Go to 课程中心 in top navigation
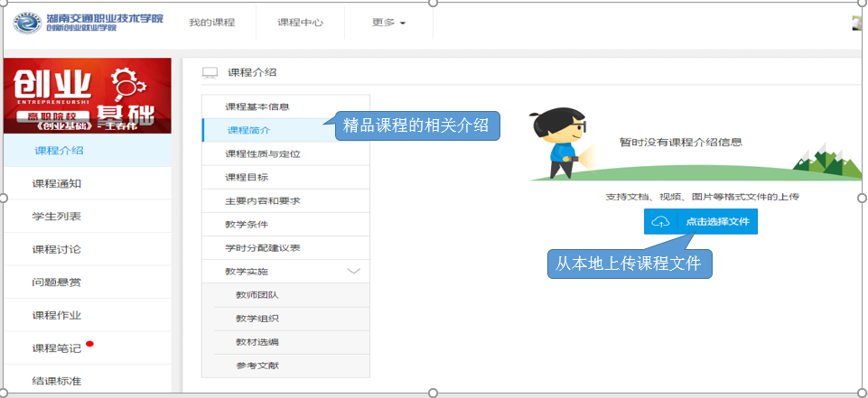This screenshot has height=398, width=868. tap(300, 22)
